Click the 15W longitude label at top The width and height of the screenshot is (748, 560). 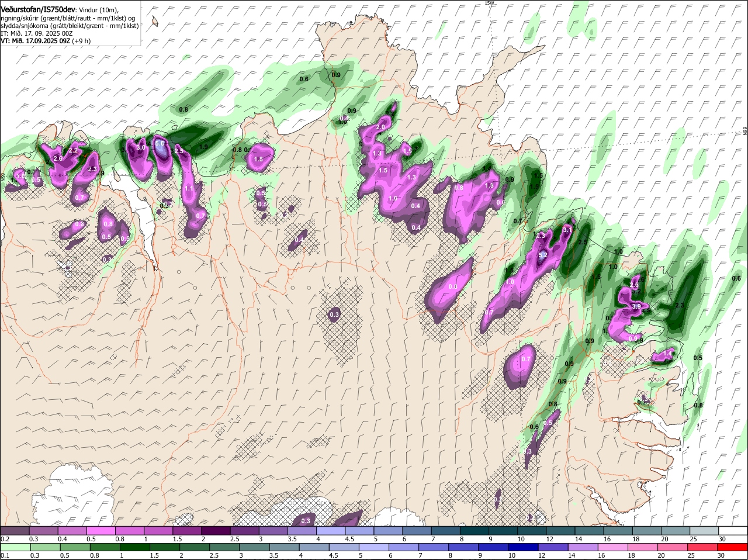[x=490, y=3]
